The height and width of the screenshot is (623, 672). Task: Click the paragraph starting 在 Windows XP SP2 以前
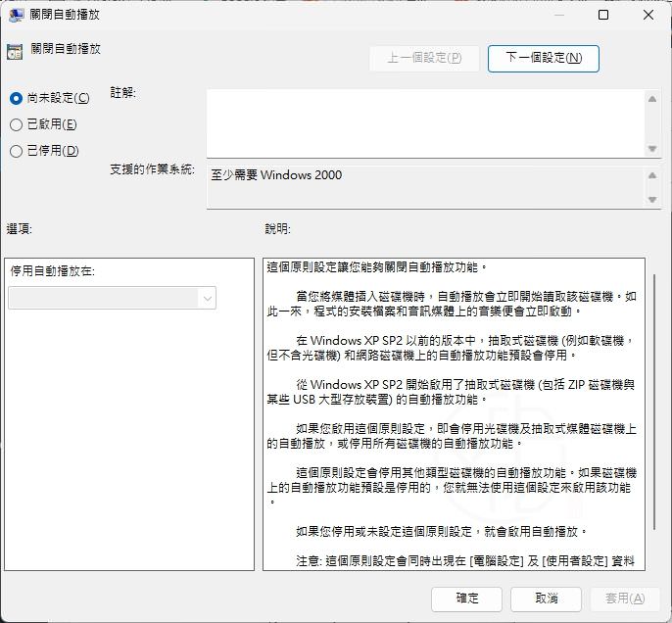tap(450, 348)
